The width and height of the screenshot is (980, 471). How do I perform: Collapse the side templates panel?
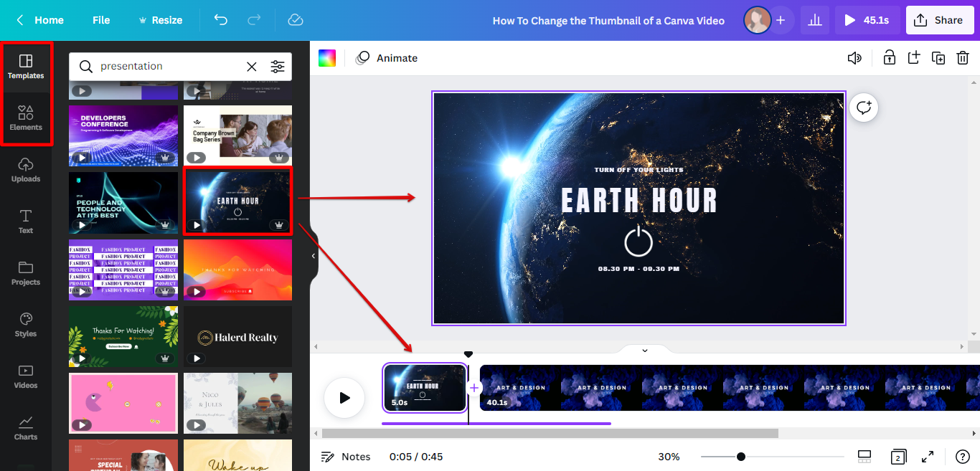314,256
